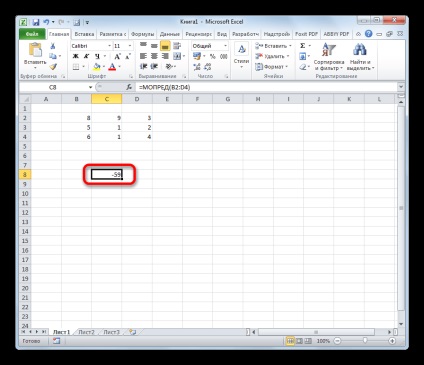Screen dimensions: 424x365
Task: Toggle bold Ж formatting
Action: point(76,56)
